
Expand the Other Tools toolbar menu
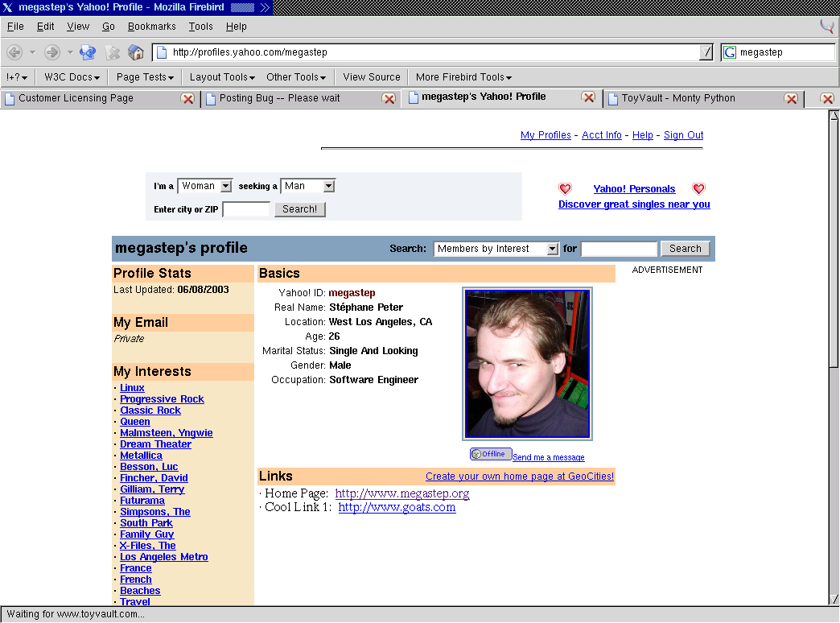[296, 77]
